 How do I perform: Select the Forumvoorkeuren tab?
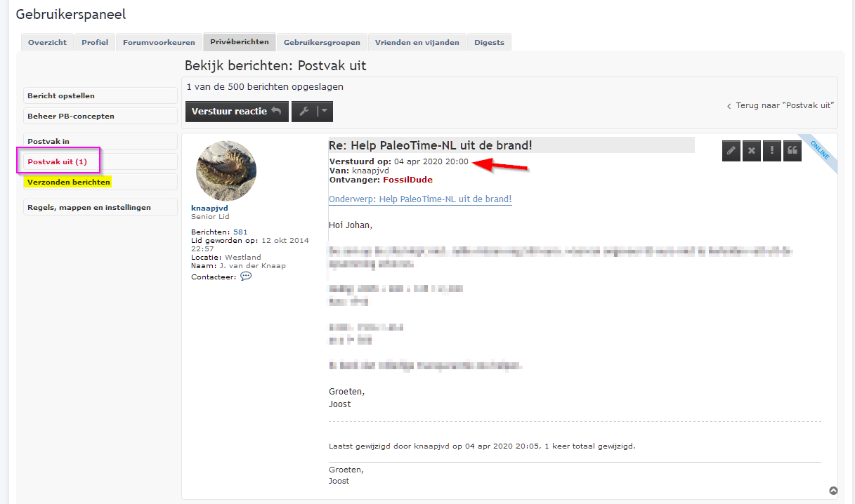159,42
